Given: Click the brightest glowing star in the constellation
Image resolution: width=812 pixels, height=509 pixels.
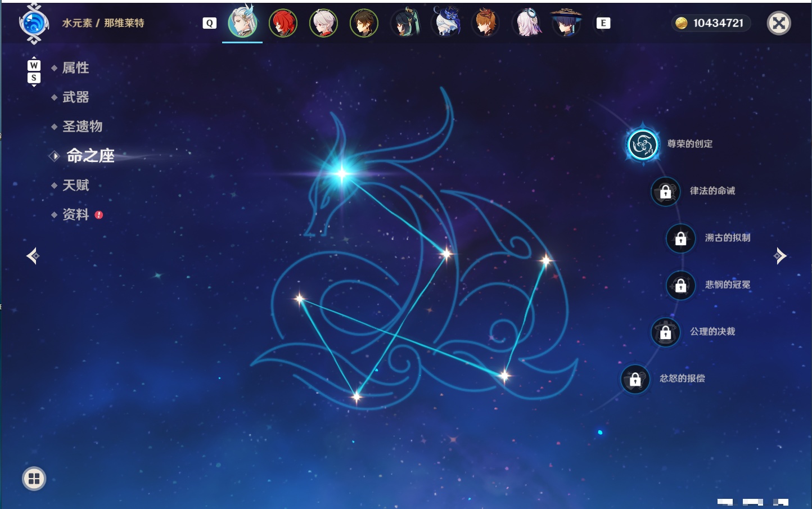Looking at the screenshot, I should click(x=342, y=173).
